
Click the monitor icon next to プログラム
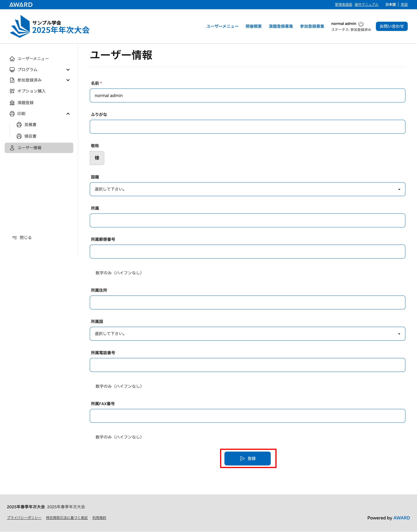click(12, 70)
